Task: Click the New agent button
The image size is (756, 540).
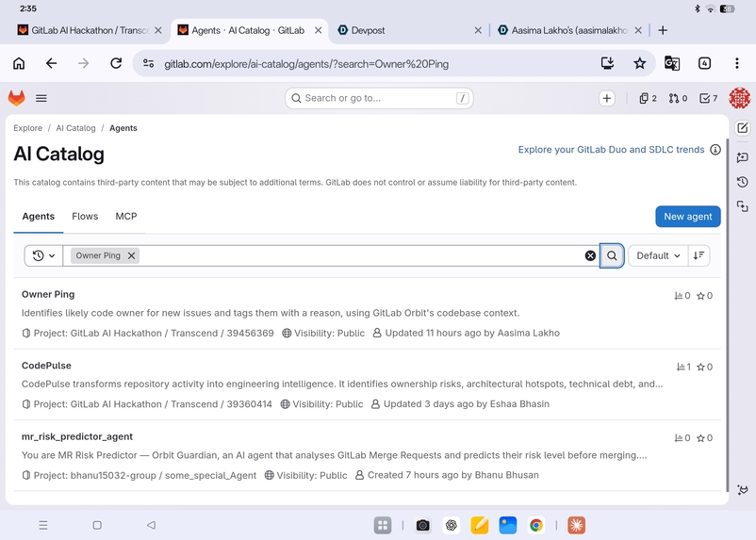Action: pyautogui.click(x=687, y=217)
